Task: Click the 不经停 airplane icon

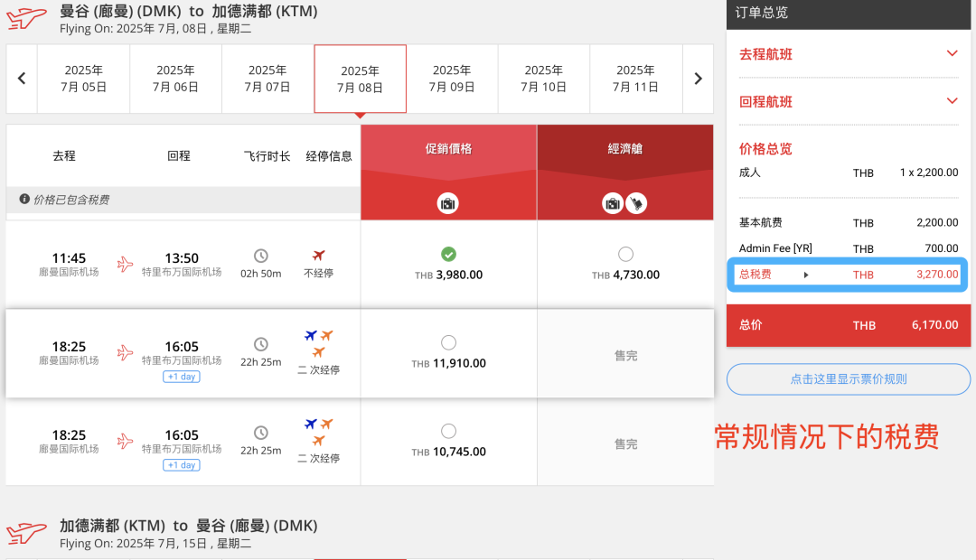Action: (x=321, y=256)
